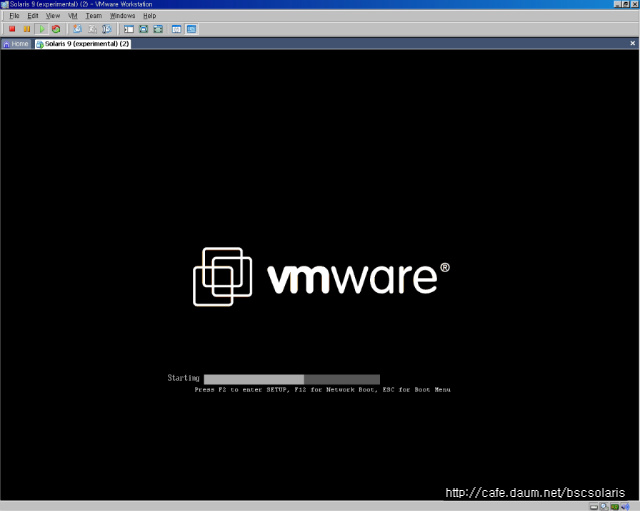Toggle the sidebar view icon
This screenshot has height=511, width=640.
129,29
